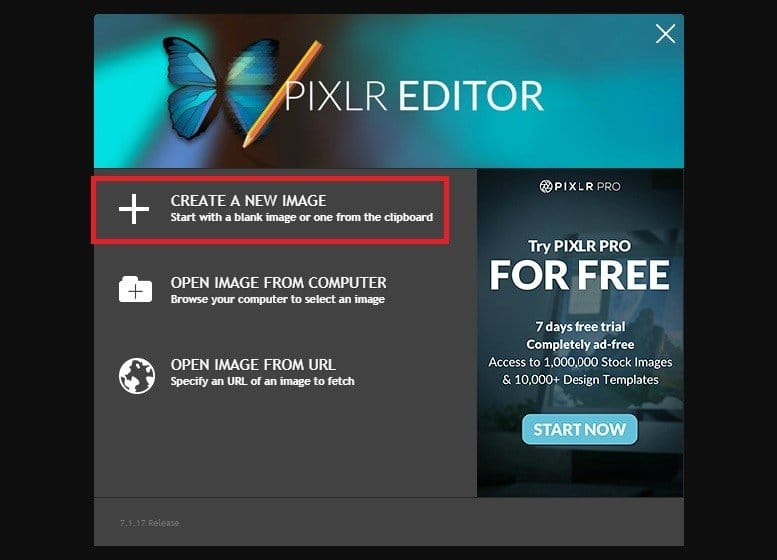This screenshot has width=777, height=560.
Task: Click 'Browse your computer to select an image'
Action: point(278,299)
